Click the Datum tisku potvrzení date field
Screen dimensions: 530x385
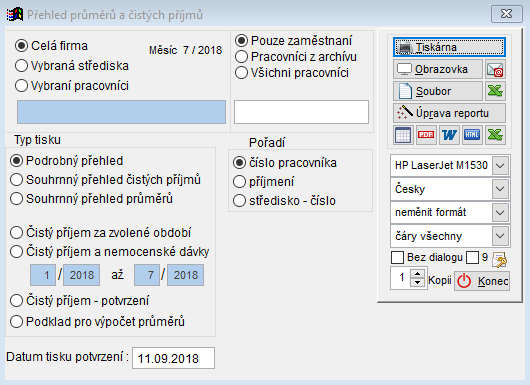coord(173,358)
